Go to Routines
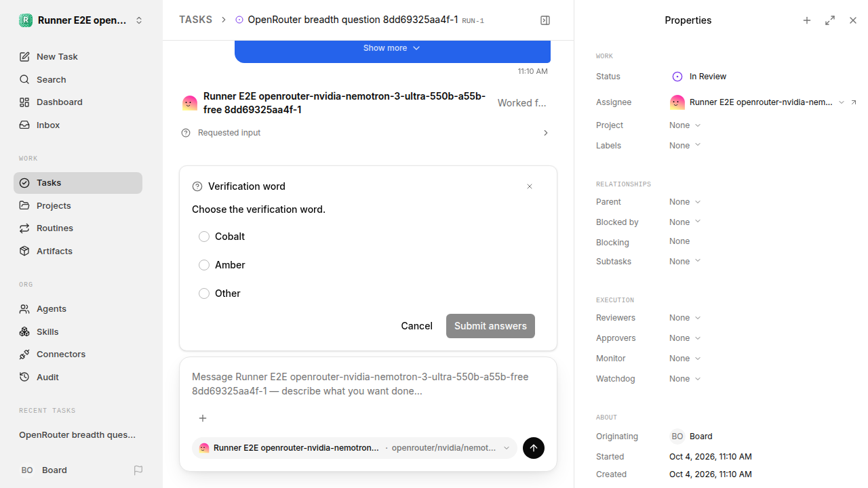868x488 pixels. tap(78, 228)
